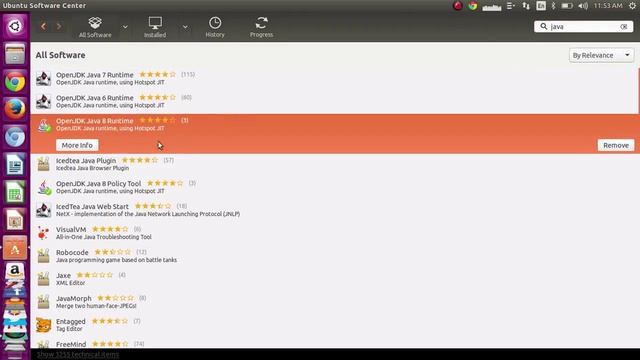The width and height of the screenshot is (640, 360).
Task: Select OpenJDK Java 8 Policy Tool entry
Action: (334, 187)
